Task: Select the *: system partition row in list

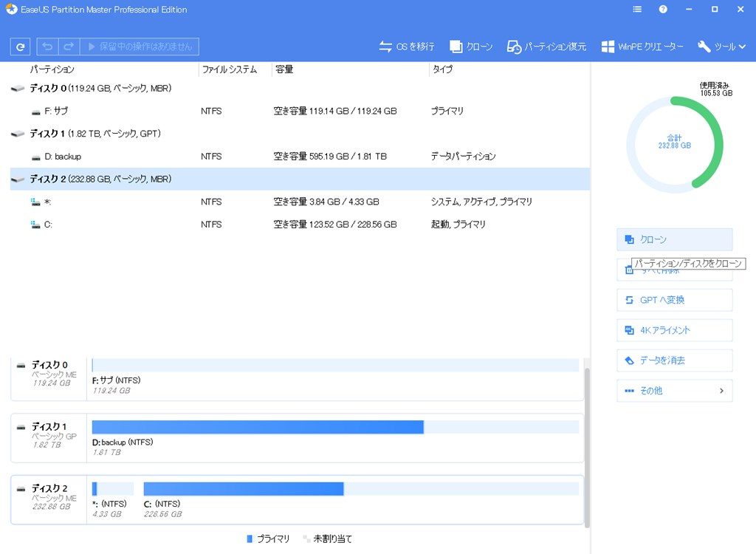Action: coord(300,202)
